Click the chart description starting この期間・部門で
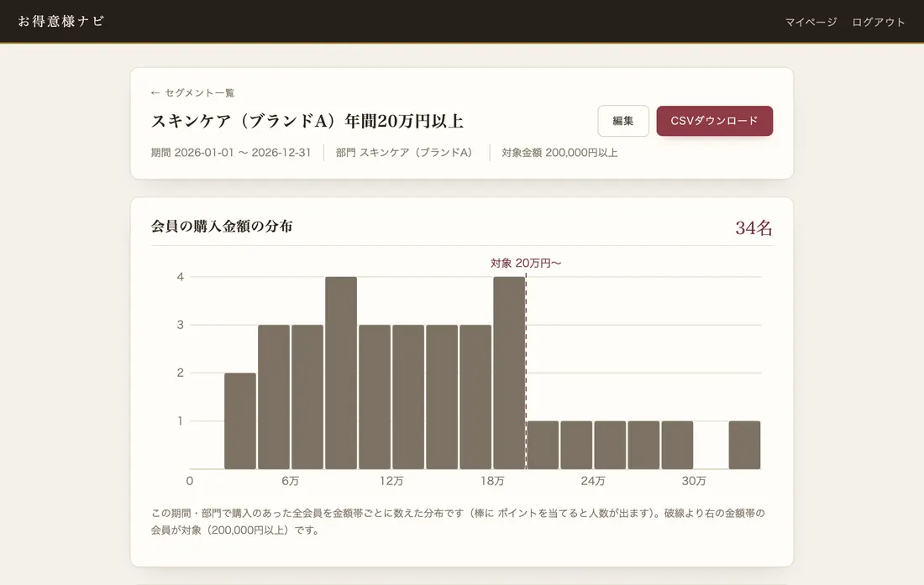The image size is (924, 585). point(458,521)
